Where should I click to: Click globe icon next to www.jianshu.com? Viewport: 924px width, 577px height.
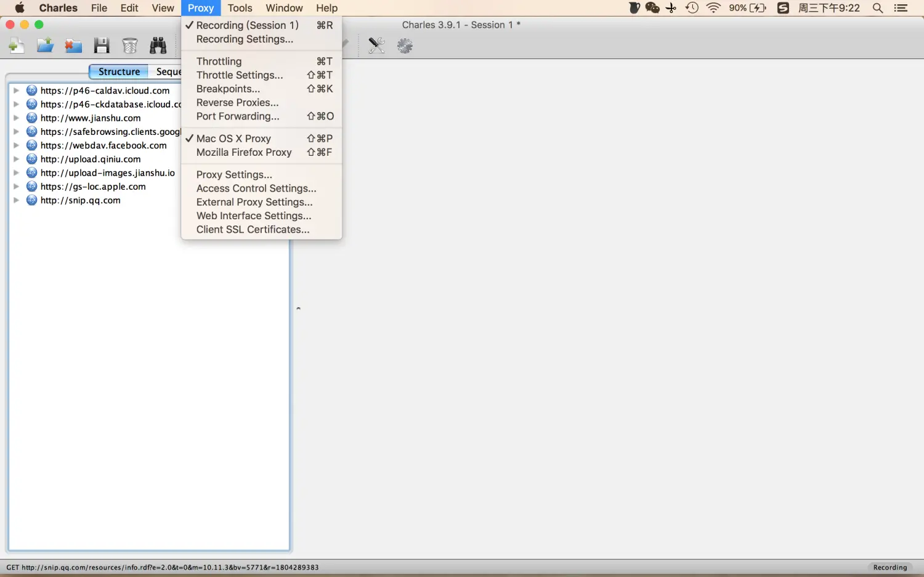(x=32, y=118)
